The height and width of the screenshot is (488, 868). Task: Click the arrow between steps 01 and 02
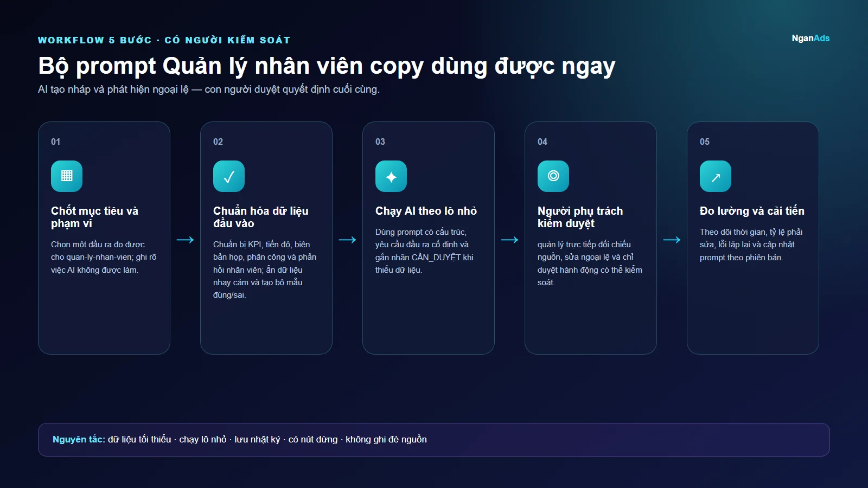pyautogui.click(x=185, y=240)
